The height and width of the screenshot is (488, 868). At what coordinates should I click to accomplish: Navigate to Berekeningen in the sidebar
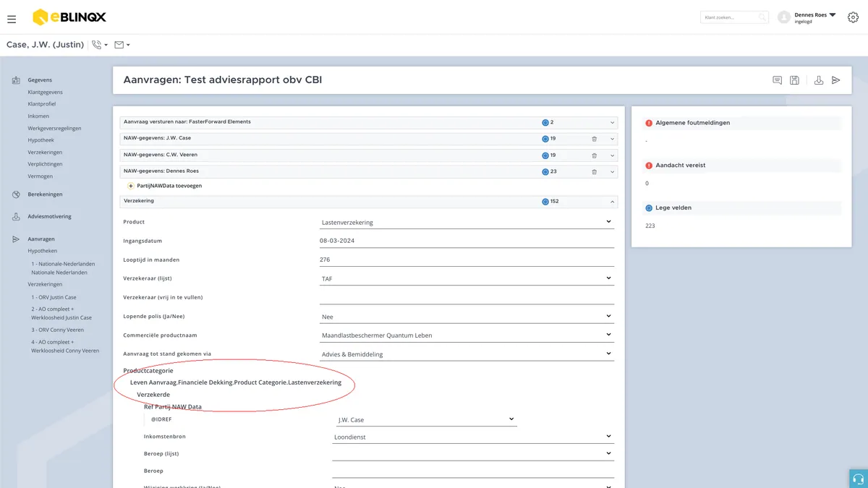pyautogui.click(x=45, y=194)
